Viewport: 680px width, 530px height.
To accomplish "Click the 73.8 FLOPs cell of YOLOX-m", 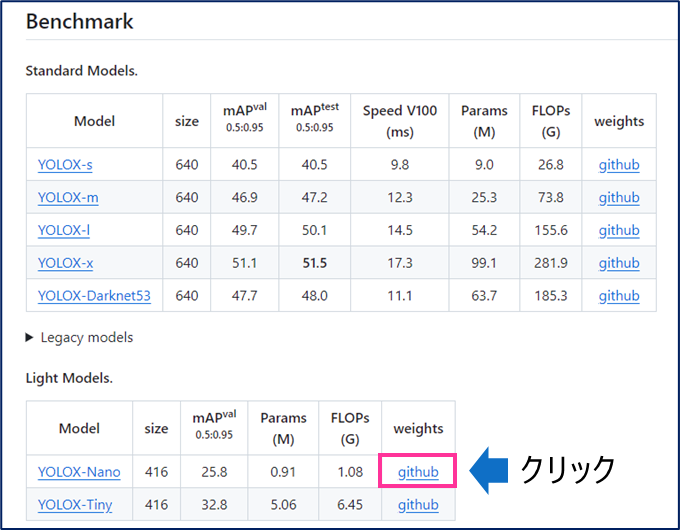I will pos(551,197).
